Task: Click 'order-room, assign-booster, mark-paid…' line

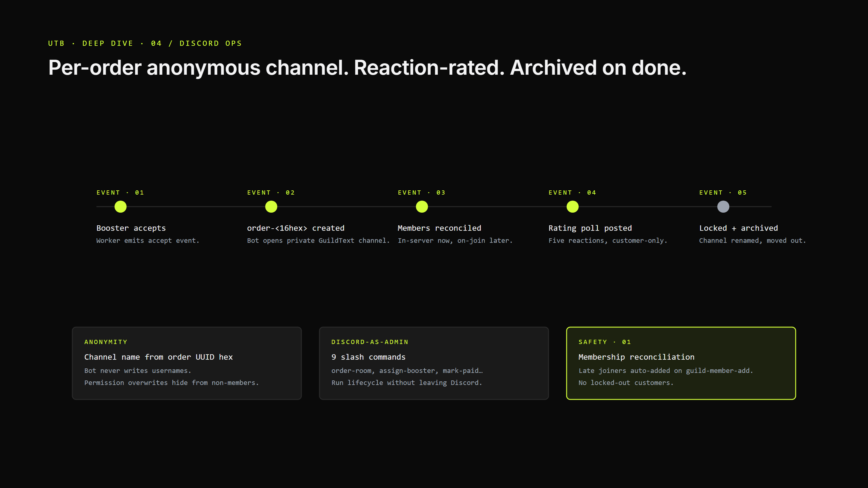Action: click(407, 371)
